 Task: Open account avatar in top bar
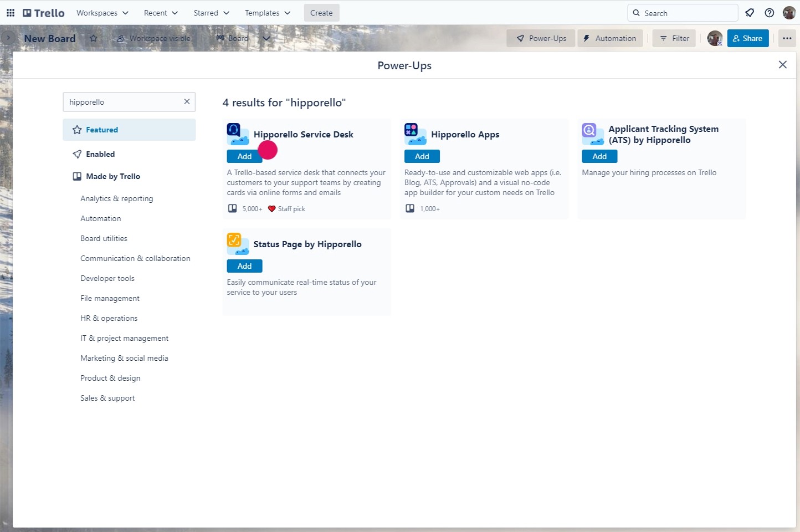point(789,13)
